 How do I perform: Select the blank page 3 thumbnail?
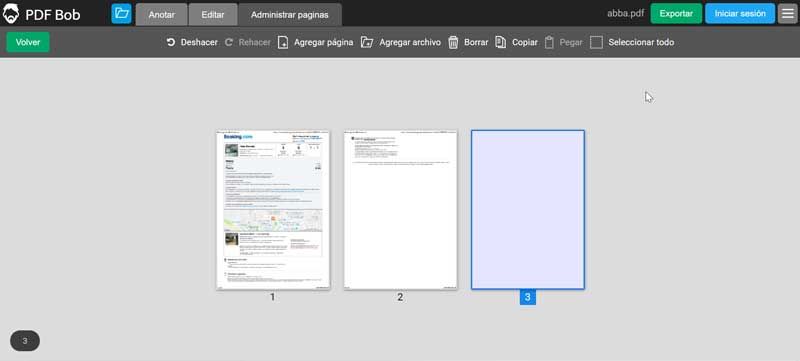coord(528,210)
